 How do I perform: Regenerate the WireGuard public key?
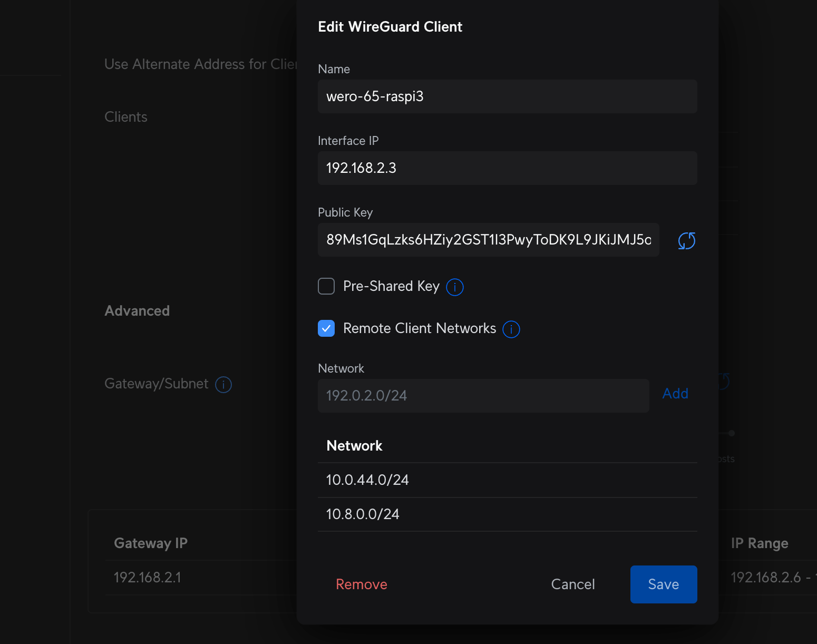click(686, 241)
